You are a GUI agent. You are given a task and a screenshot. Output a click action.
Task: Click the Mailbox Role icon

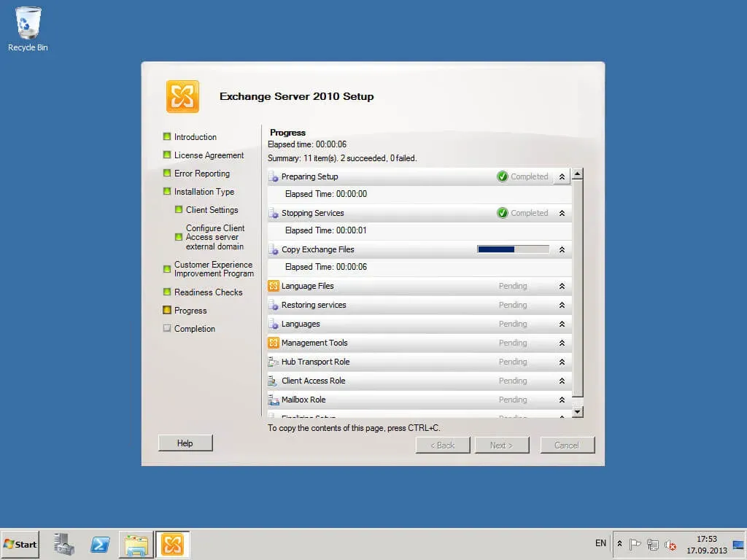point(274,400)
